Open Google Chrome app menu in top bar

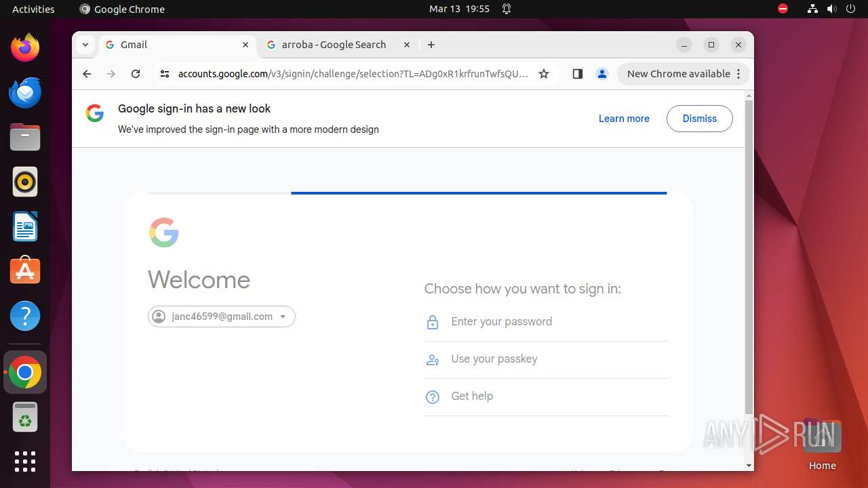(122, 9)
